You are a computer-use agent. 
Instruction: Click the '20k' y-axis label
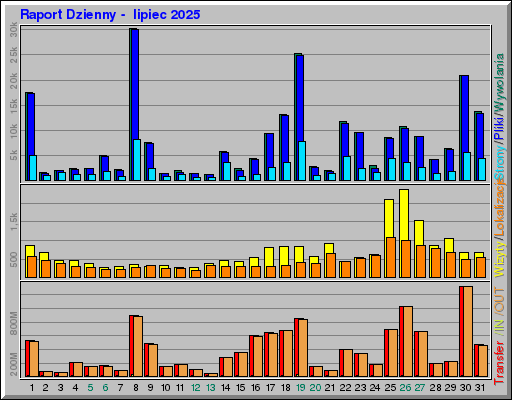coord(13,80)
